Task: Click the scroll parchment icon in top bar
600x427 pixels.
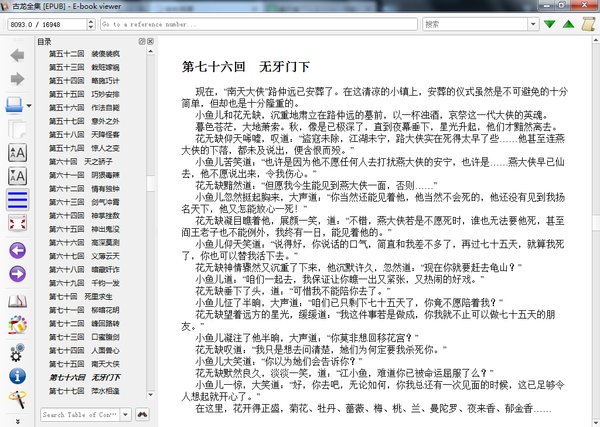Action: pyautogui.click(x=588, y=24)
